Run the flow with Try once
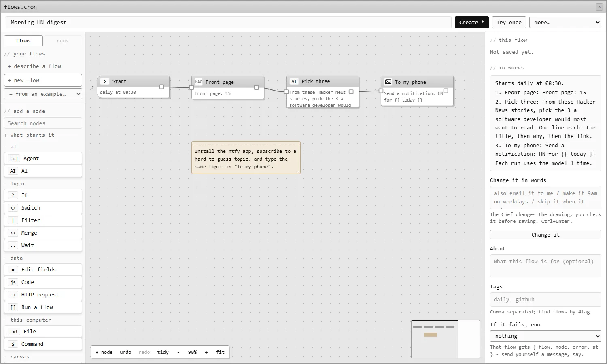This screenshot has height=364, width=607. pyautogui.click(x=509, y=23)
